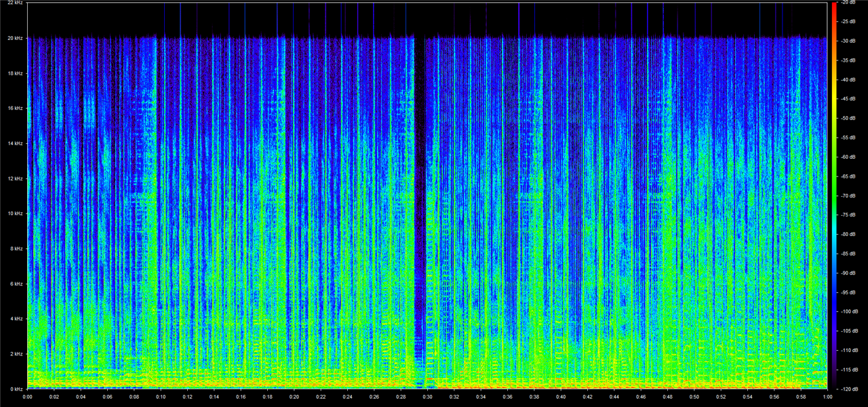868x407 pixels.
Task: Select the 0:10 time axis marker
Action: (x=161, y=396)
